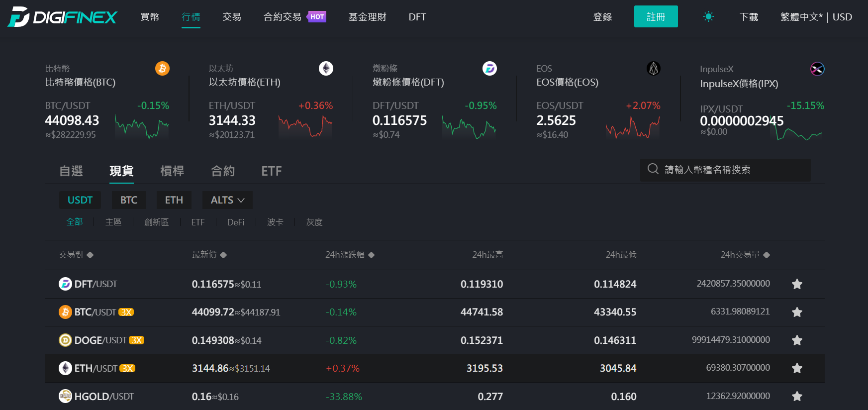This screenshot has width=868, height=410.
Task: Select the 創新區 zone filter
Action: [x=157, y=222]
